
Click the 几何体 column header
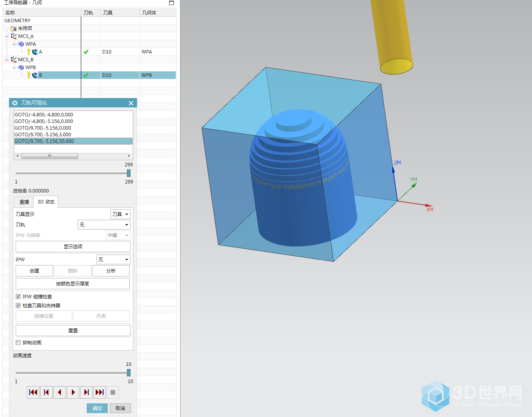tap(158, 13)
